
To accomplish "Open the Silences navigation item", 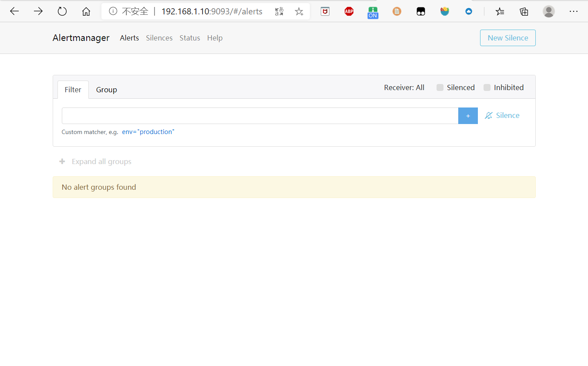I will (x=159, y=38).
